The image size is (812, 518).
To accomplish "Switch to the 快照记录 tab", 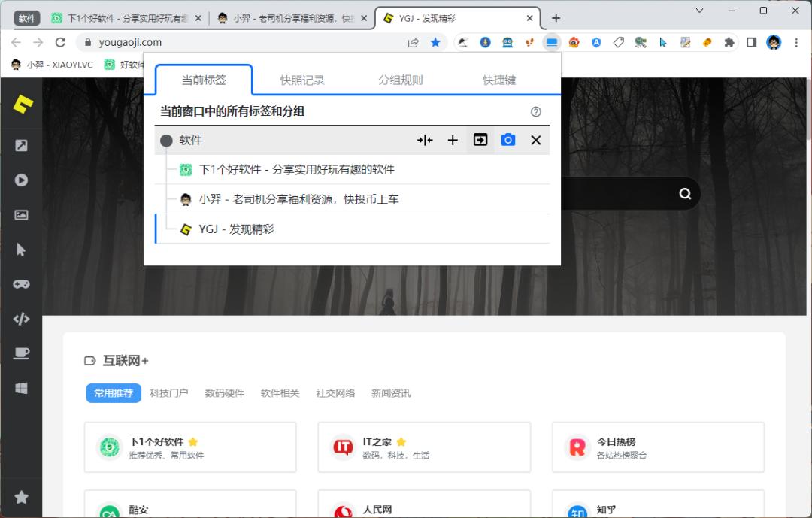I will [302, 80].
